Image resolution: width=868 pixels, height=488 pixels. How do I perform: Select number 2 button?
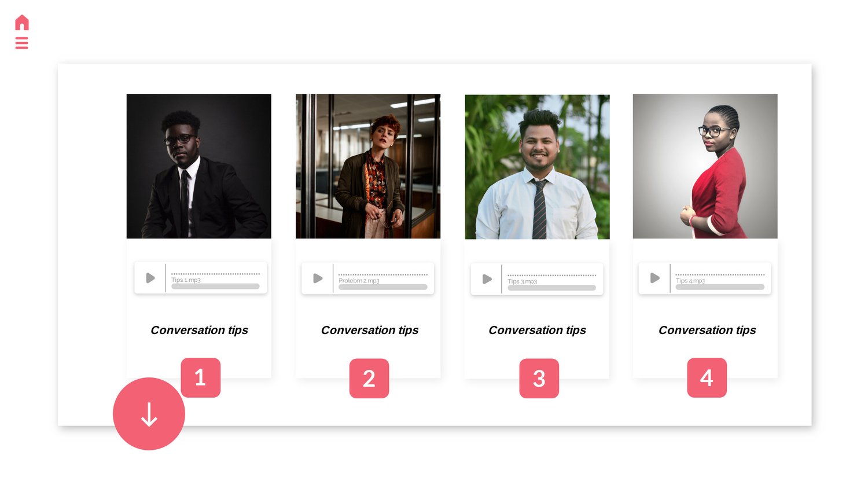[369, 379]
